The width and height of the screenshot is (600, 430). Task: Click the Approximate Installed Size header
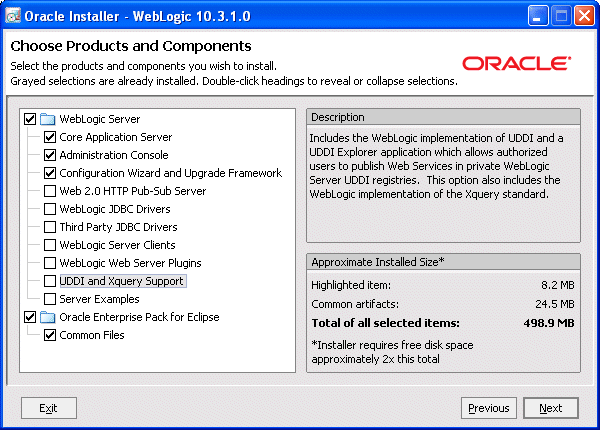coord(443,262)
